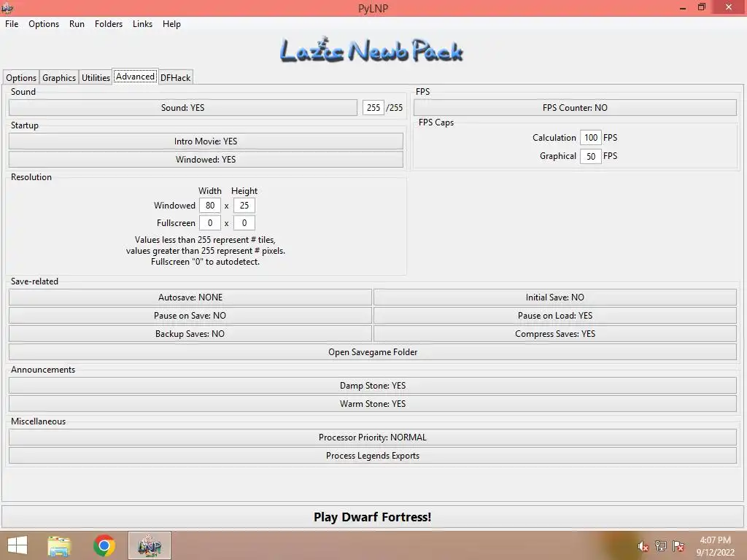The height and width of the screenshot is (560, 747).
Task: Switch to the Utilities tab
Action: [x=96, y=77]
